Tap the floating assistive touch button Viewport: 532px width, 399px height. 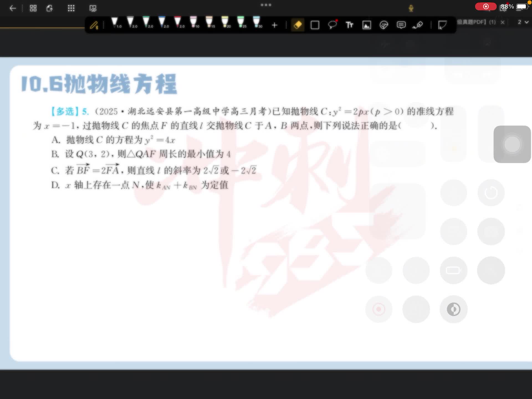pyautogui.click(x=512, y=144)
